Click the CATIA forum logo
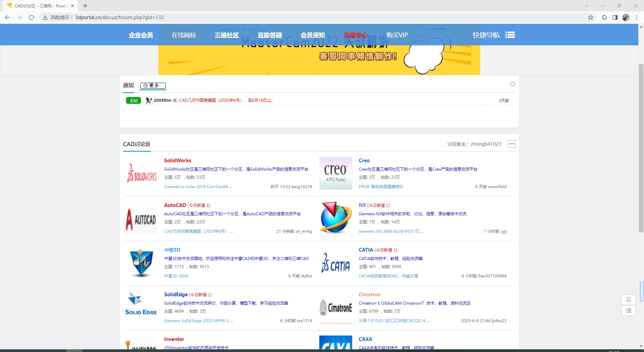Screen dimensions: 644x352 (336, 263)
